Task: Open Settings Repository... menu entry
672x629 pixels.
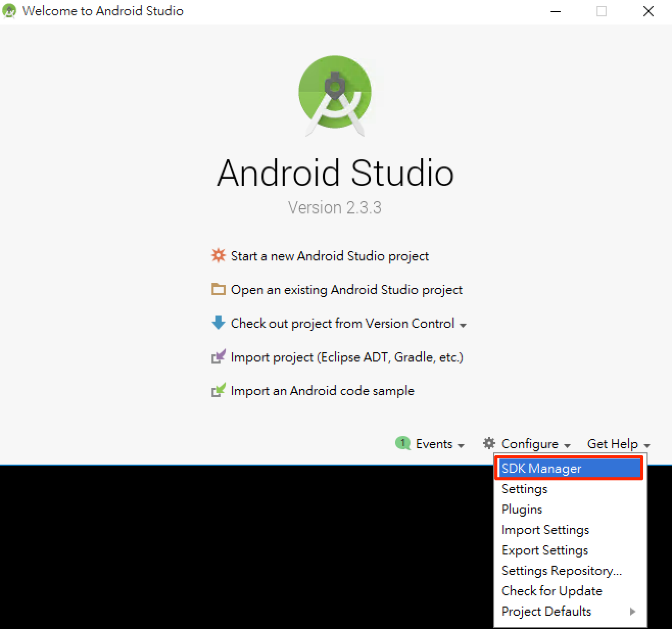Action: 570,570
